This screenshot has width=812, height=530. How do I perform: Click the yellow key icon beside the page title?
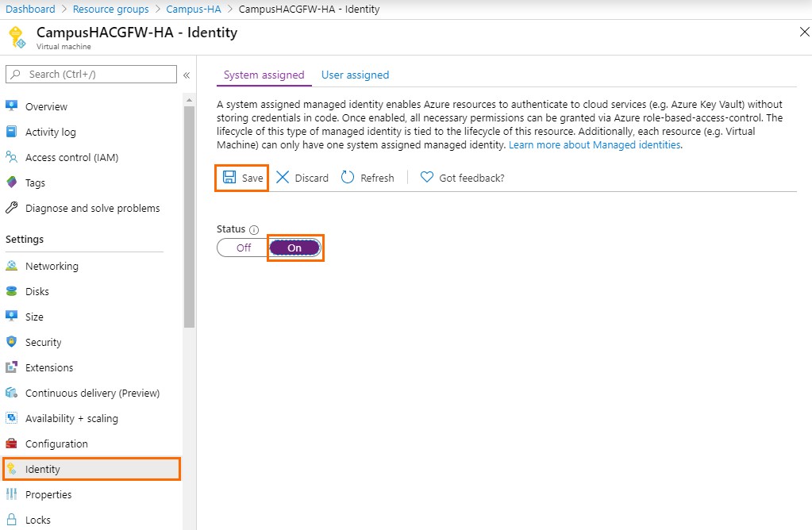click(x=17, y=37)
